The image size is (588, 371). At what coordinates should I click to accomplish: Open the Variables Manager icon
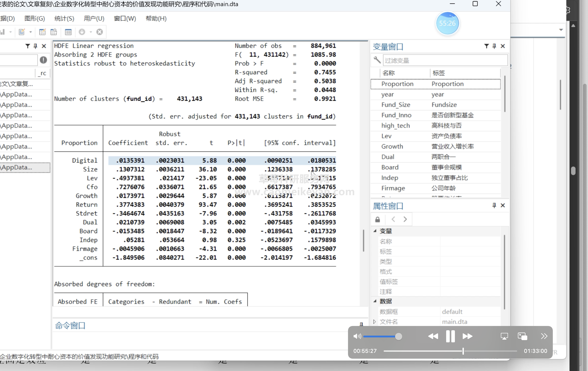coord(68,32)
